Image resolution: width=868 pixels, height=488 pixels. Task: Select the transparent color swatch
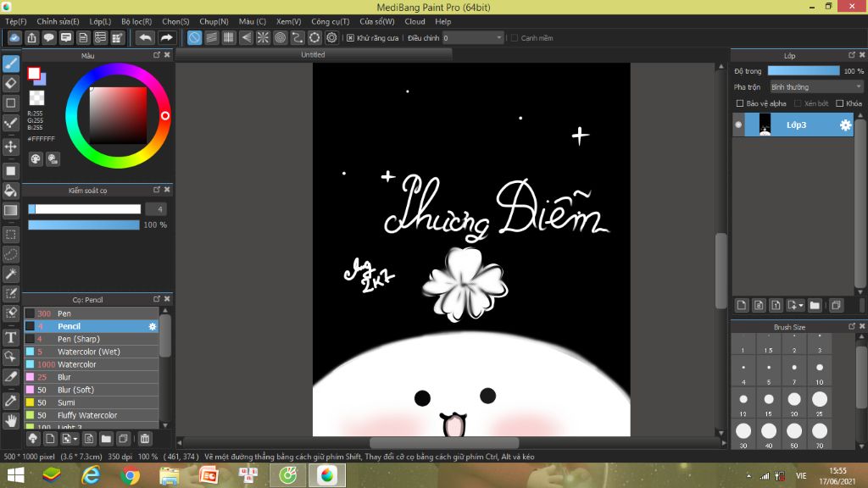36,98
